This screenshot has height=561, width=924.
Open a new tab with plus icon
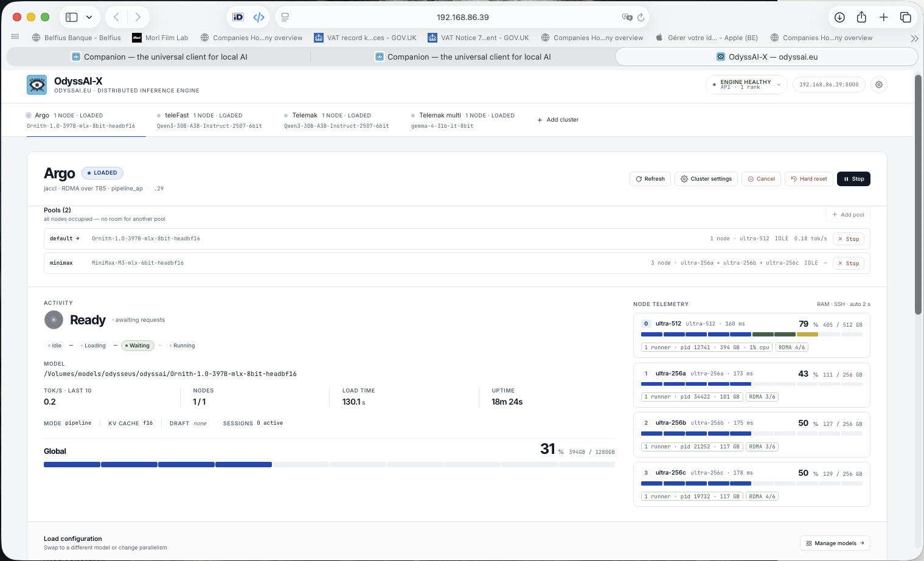click(x=883, y=17)
